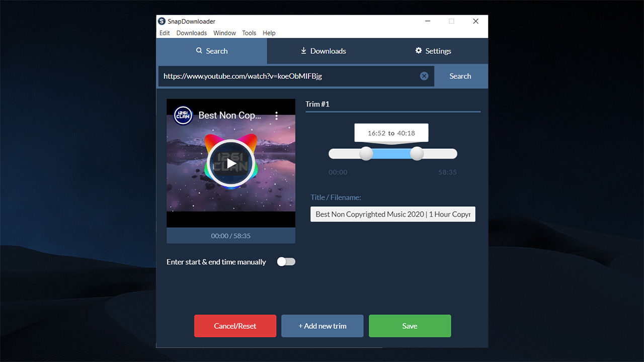Open the Help menu

click(269, 33)
